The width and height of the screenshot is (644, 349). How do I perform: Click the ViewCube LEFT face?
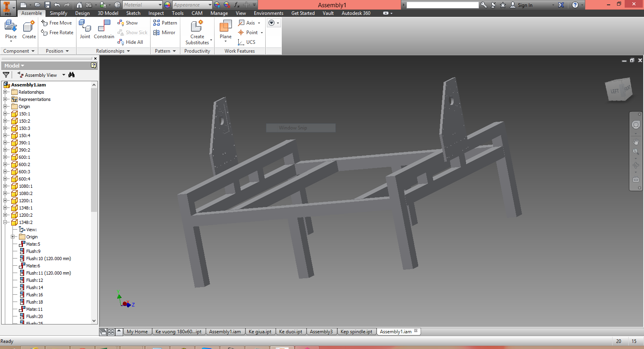[614, 91]
